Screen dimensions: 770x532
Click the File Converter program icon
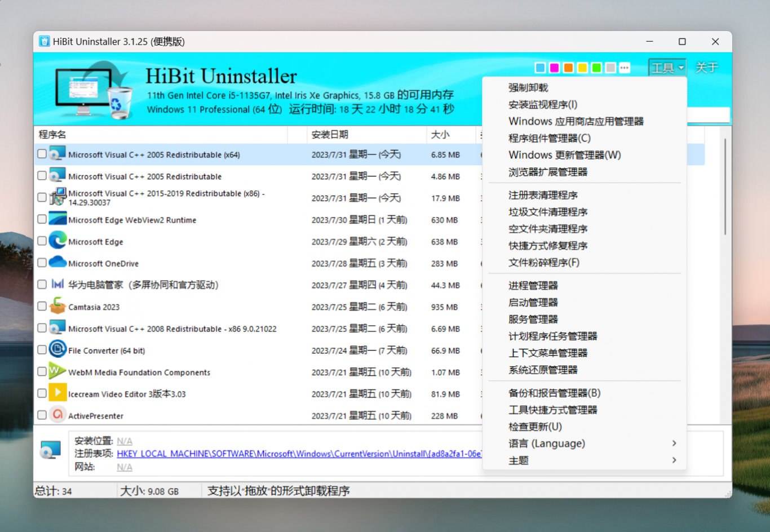pyautogui.click(x=57, y=349)
